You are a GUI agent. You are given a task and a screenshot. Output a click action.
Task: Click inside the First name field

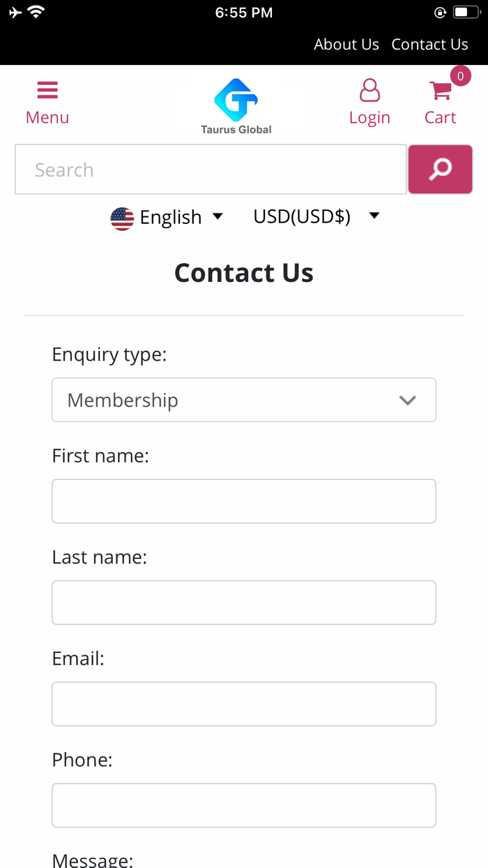pyautogui.click(x=243, y=501)
